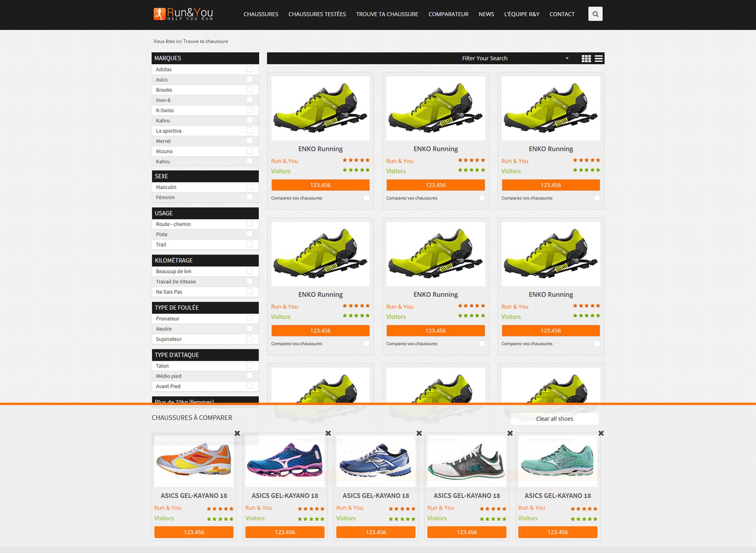This screenshot has height=553, width=756.
Task: Click the TYPE D'ATTAQUE header
Action: tap(205, 355)
